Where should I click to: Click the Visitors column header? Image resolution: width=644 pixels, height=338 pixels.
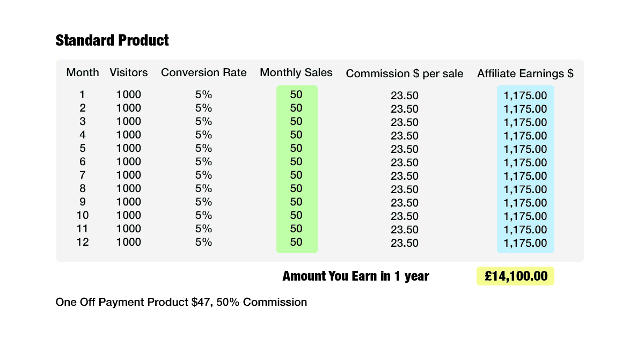129,72
